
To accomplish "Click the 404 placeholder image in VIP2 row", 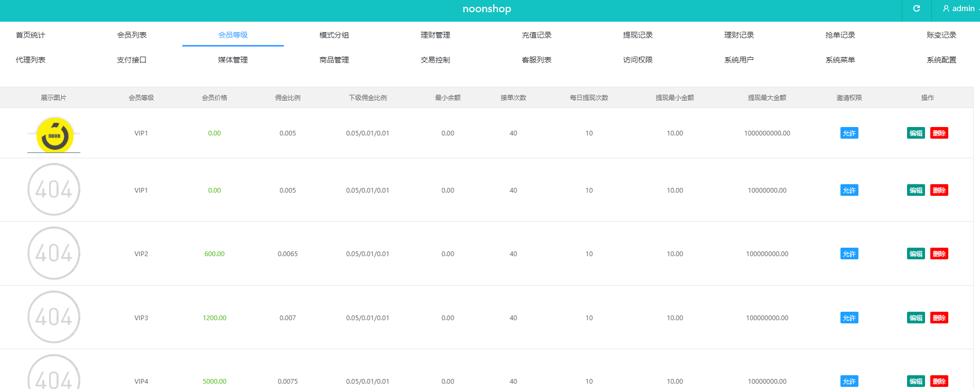I will (54, 254).
